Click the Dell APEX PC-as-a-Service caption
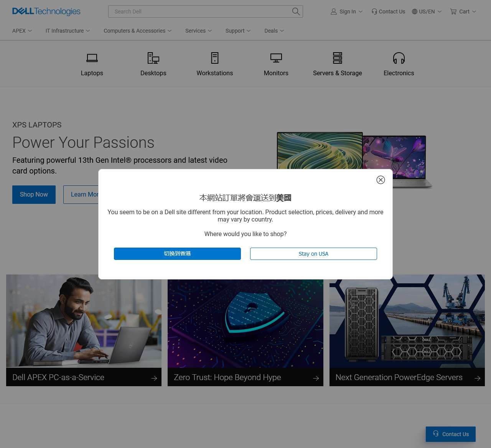Screen dimensions: 491x448 point(58,377)
